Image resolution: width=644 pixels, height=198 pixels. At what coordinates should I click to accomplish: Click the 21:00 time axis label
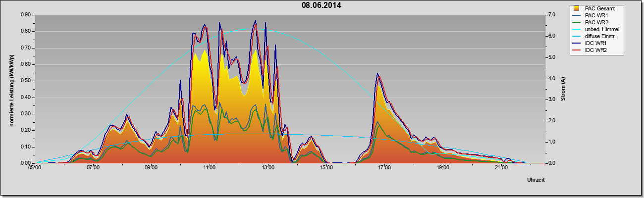pos(501,168)
